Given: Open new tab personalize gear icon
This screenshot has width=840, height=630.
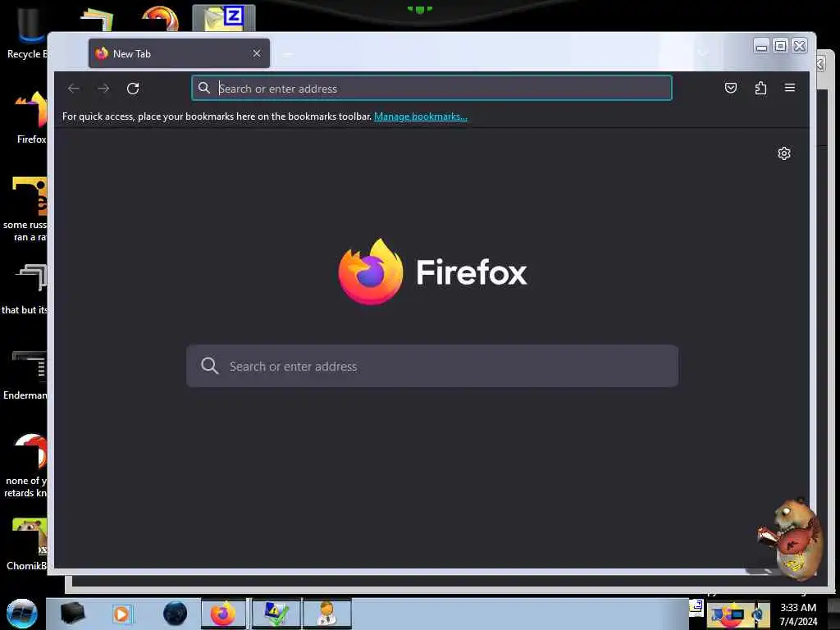Looking at the screenshot, I should (783, 153).
